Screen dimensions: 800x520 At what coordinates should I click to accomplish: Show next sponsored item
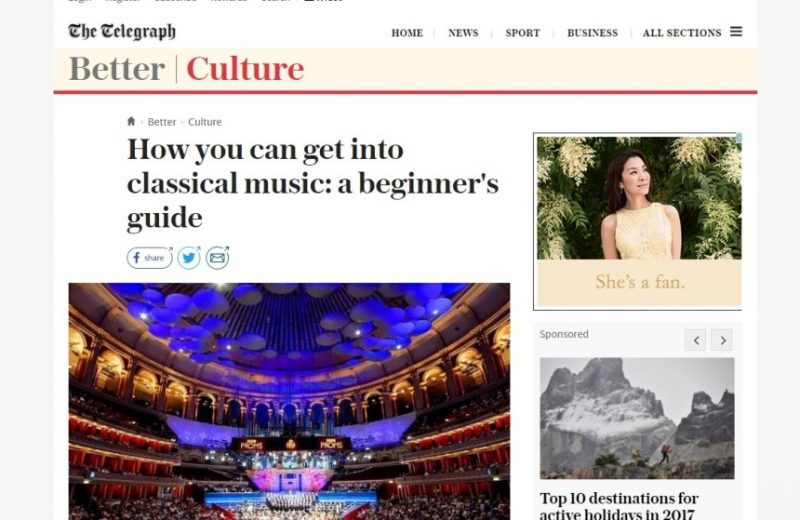pyautogui.click(x=722, y=340)
